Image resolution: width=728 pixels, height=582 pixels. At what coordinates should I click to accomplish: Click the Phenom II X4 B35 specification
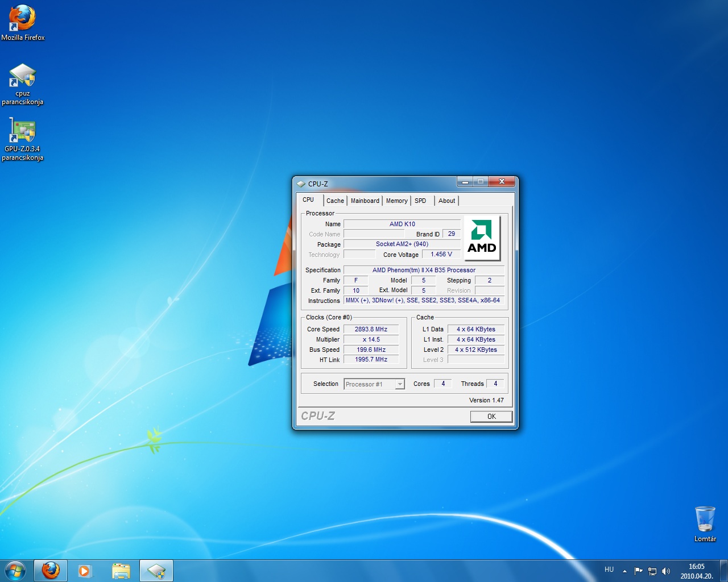tap(424, 270)
